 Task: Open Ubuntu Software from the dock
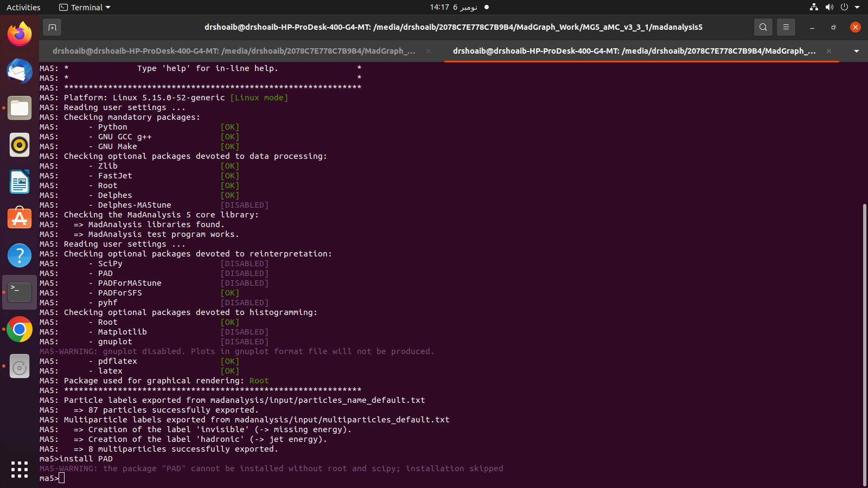click(20, 219)
